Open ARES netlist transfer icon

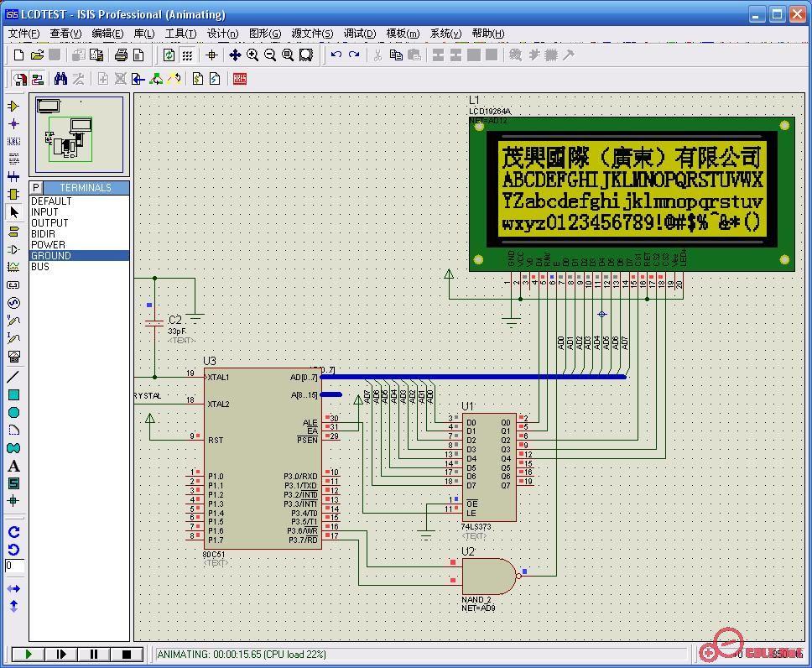pos(240,79)
